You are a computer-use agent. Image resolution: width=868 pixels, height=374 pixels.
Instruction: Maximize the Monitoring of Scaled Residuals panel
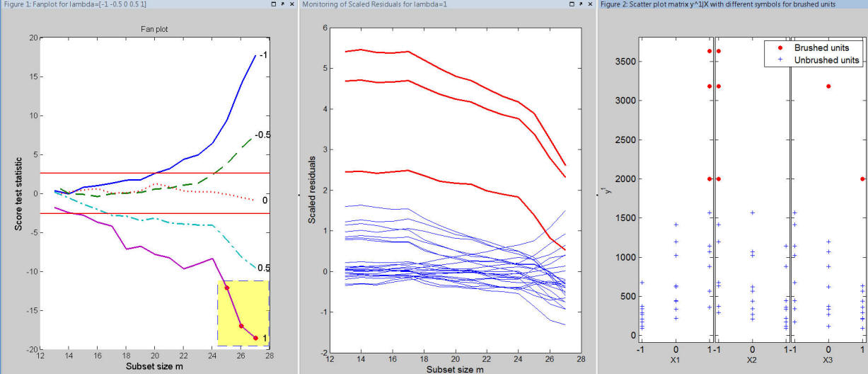click(572, 4)
